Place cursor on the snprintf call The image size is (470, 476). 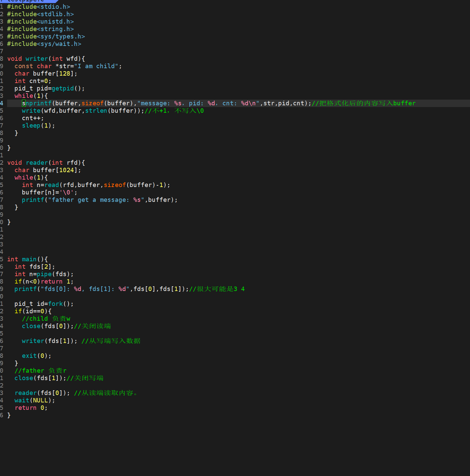167,103
